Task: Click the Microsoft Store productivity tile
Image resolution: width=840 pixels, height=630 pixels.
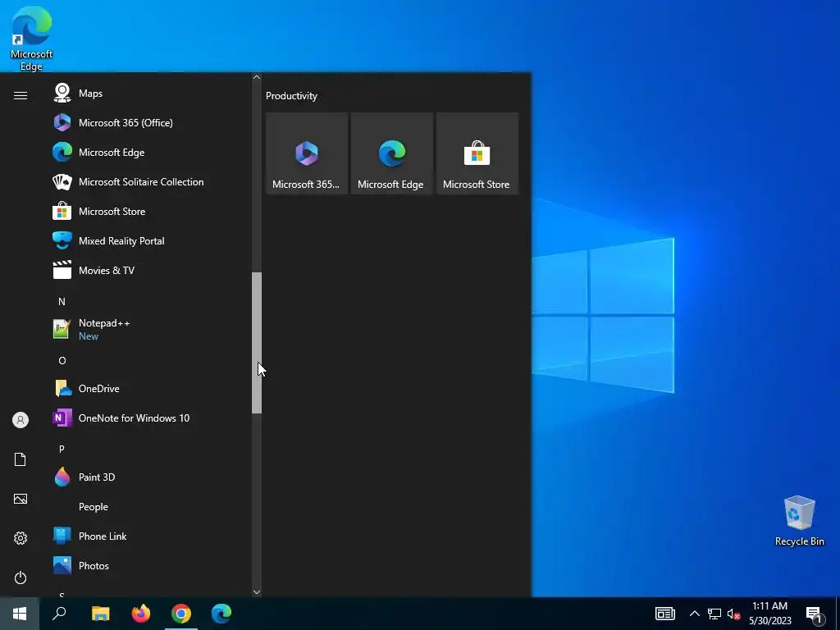Action: tap(477, 153)
